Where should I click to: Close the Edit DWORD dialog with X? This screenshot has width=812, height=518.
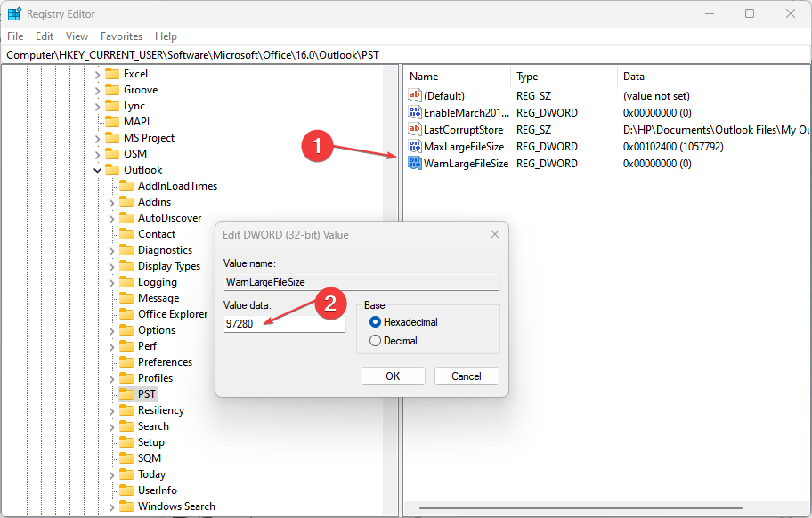[x=495, y=234]
